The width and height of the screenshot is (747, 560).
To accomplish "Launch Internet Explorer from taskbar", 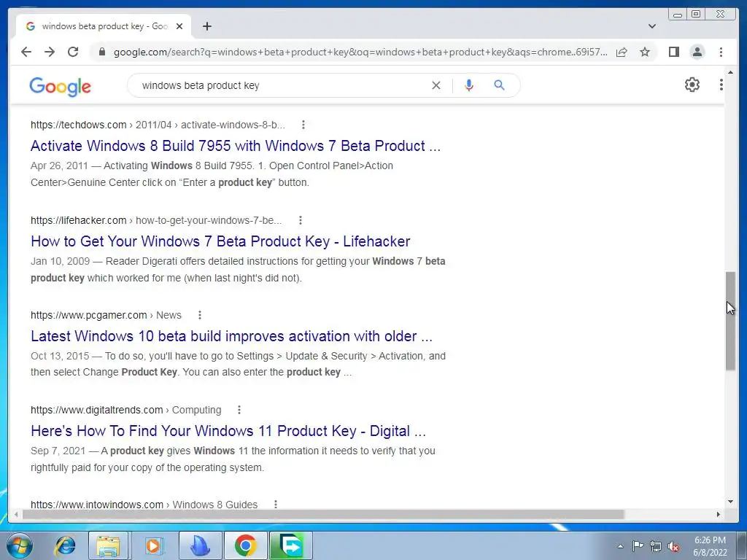I will point(65,545).
